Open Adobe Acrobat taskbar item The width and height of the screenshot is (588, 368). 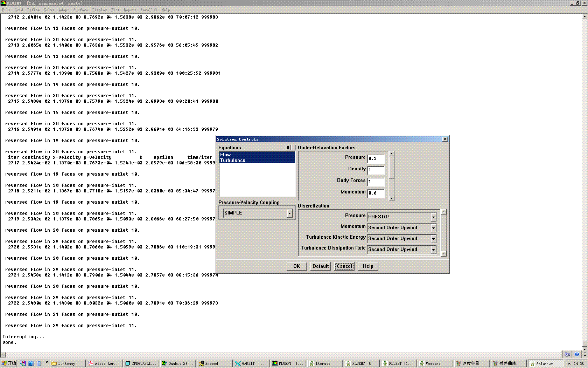(104, 363)
